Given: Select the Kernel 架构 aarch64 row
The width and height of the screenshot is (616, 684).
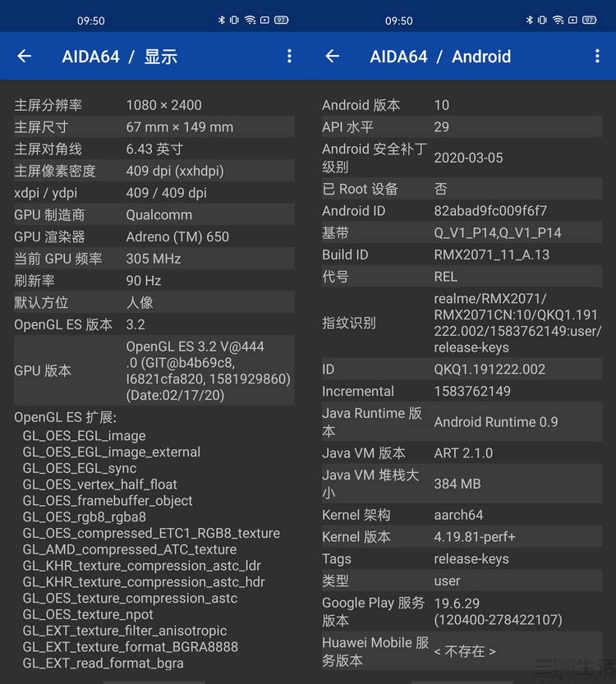Looking at the screenshot, I should [462, 515].
